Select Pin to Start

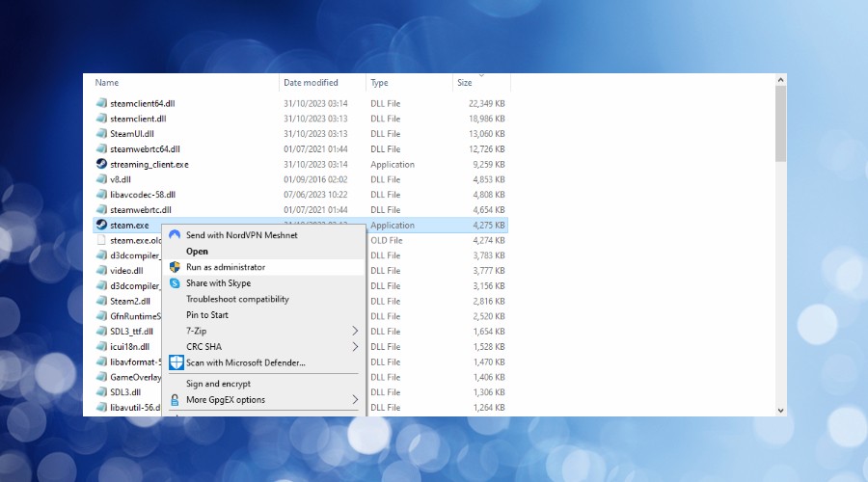click(207, 315)
